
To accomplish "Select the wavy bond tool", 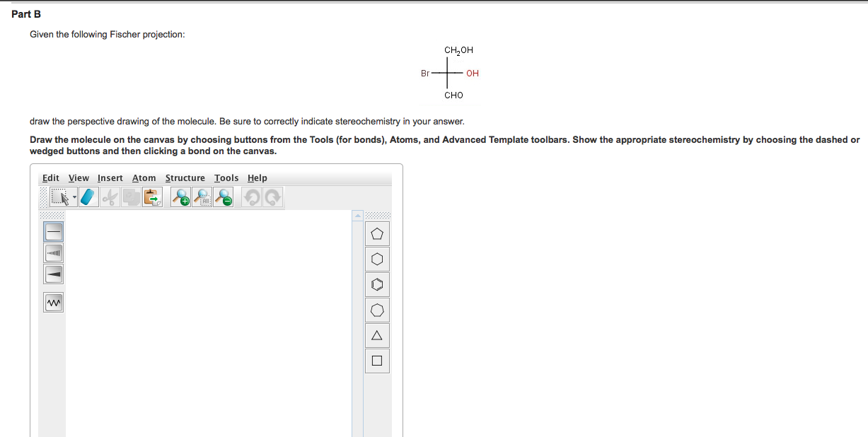I will [53, 302].
